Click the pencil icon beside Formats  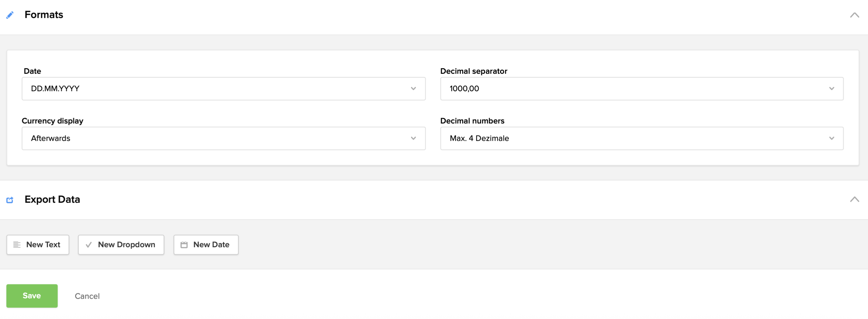10,15
